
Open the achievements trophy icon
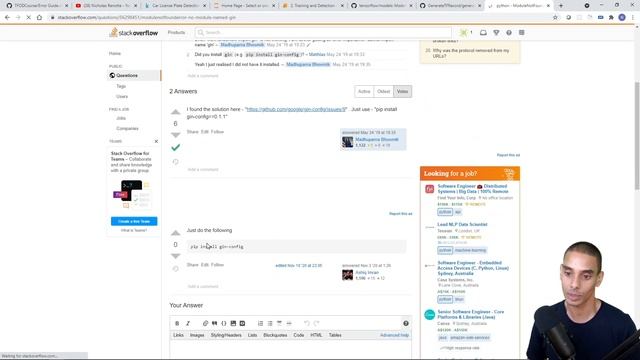(496, 33)
